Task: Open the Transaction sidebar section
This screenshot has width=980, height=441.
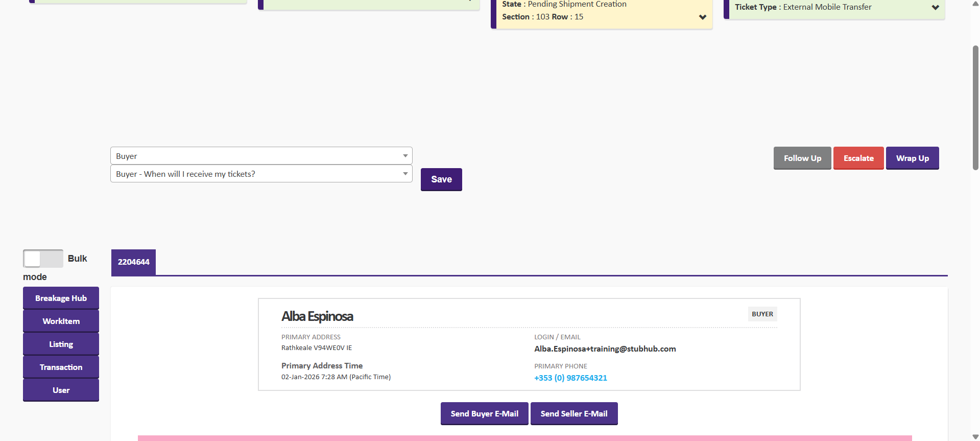Action: click(x=61, y=367)
